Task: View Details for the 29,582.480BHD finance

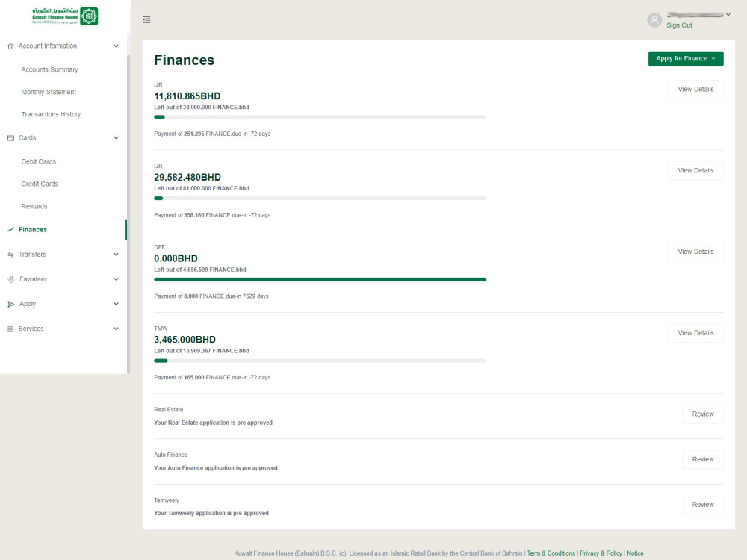Action: point(695,170)
